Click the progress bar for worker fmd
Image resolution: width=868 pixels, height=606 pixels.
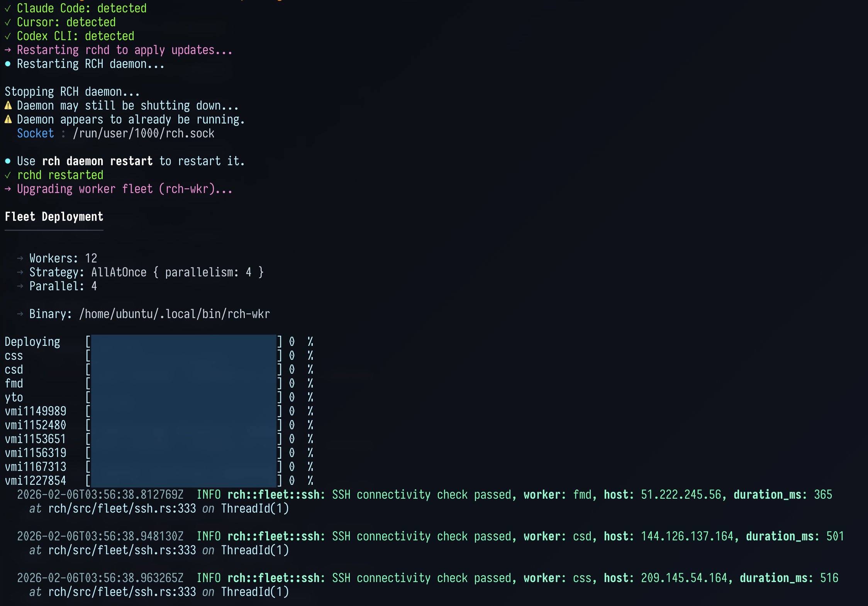[184, 383]
